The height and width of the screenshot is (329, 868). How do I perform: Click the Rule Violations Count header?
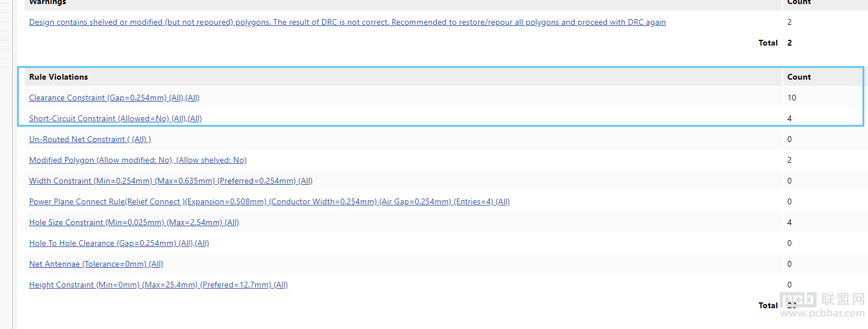[799, 77]
